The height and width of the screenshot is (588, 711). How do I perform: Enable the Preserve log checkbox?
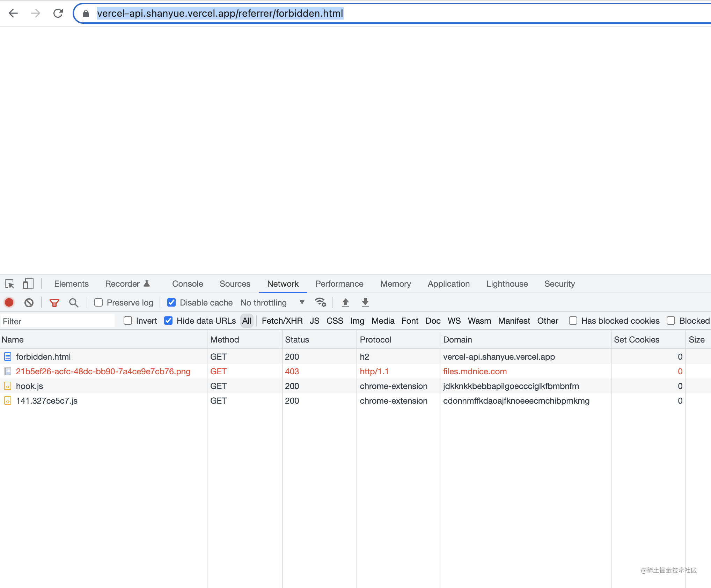click(98, 302)
